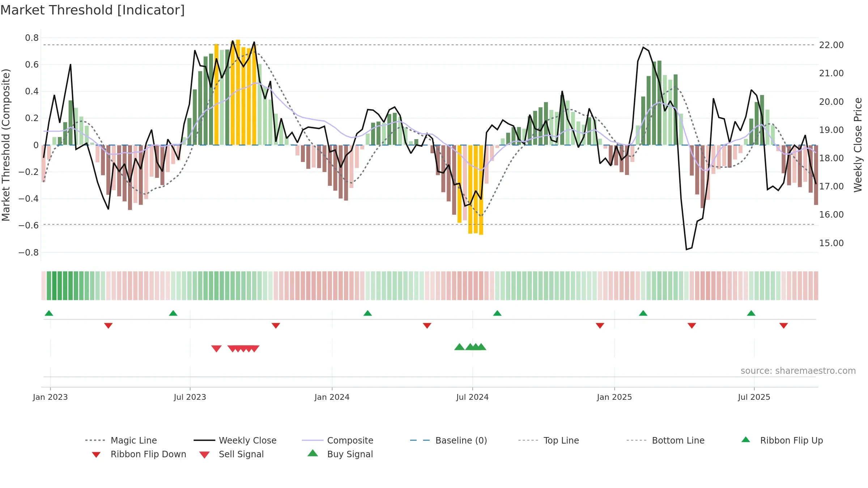Viewport: 868px width, 488px height.
Task: Click the Jan 2023 x-axis label
Action: [50, 397]
